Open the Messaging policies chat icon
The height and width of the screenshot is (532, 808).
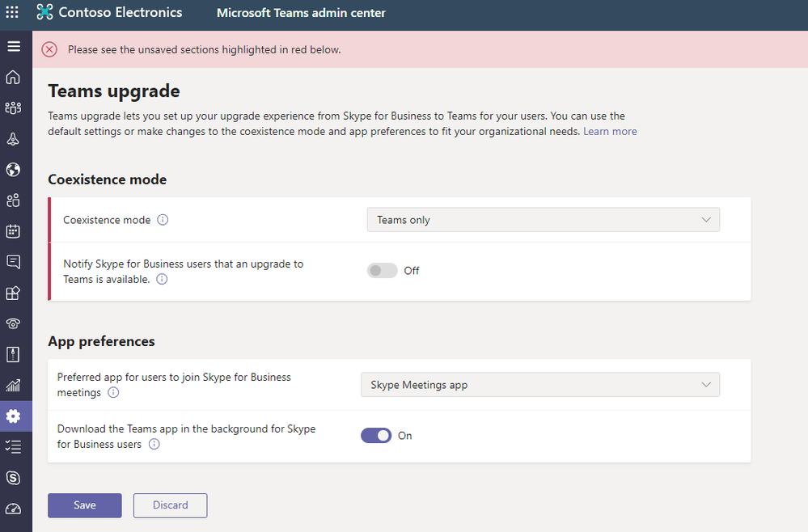click(14, 262)
